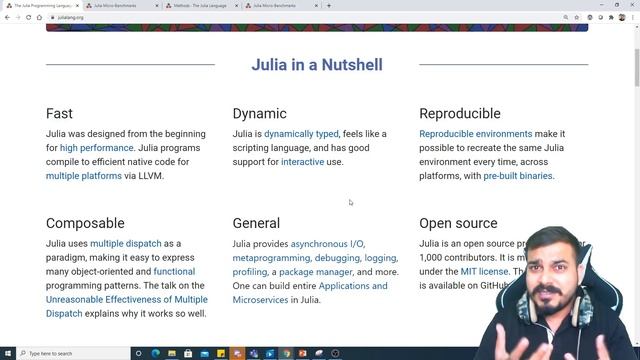This screenshot has width=640, height=360.
Task: Follow the interactive link
Action: point(302,162)
